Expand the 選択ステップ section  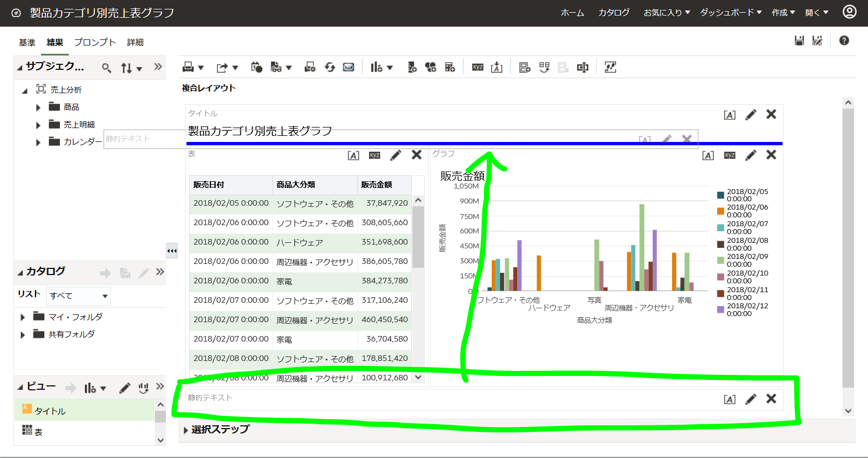[186, 430]
